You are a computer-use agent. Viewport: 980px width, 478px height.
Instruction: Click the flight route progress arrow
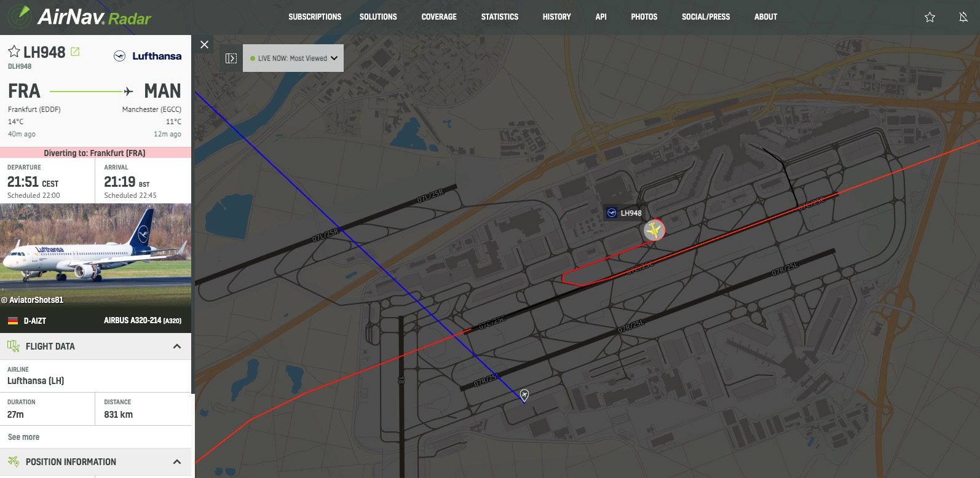[x=92, y=92]
